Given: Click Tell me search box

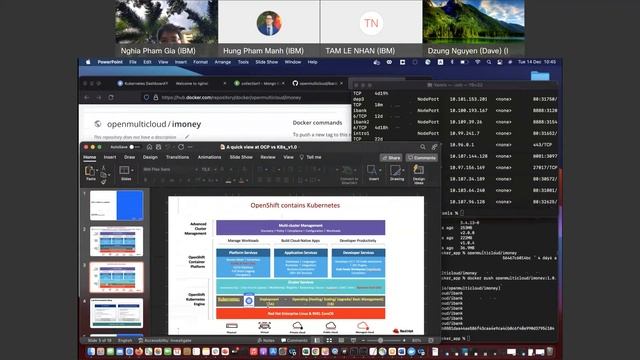Looking at the screenshot, I should (311, 157).
